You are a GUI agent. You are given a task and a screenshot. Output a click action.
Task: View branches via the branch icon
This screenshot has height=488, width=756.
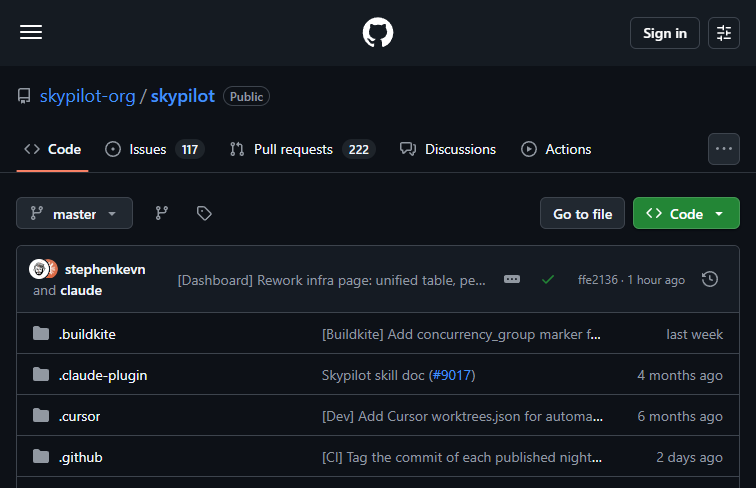click(162, 213)
